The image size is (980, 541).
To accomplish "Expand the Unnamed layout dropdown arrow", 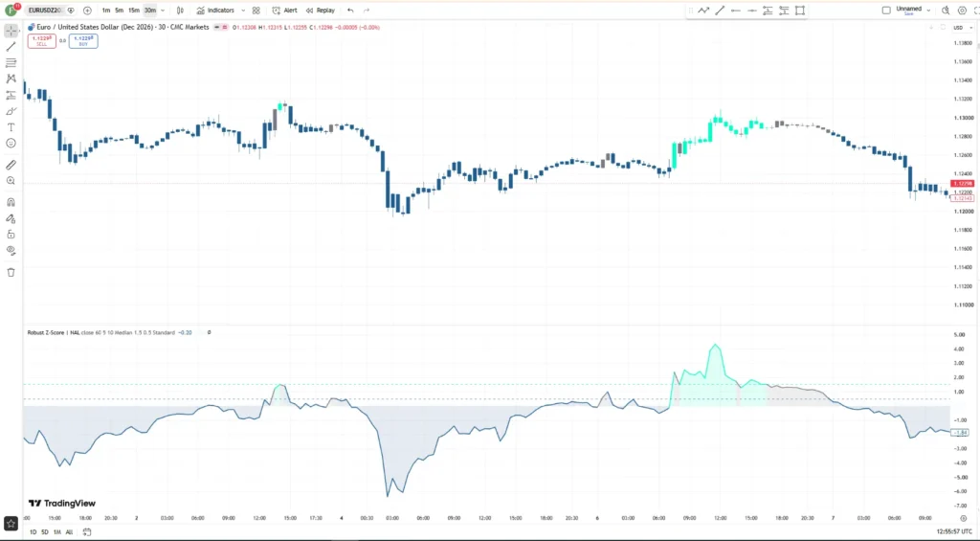I will [x=928, y=10].
